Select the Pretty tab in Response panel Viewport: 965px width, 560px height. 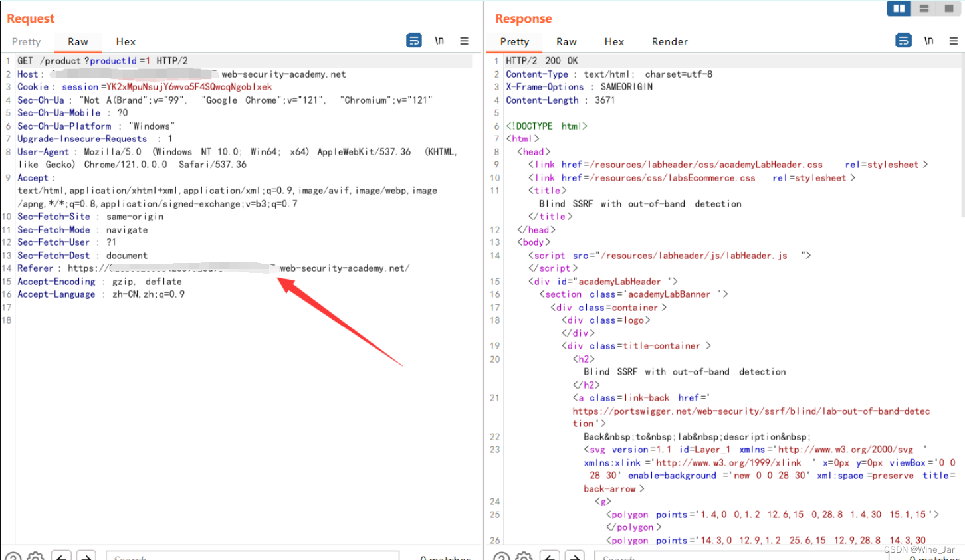[x=514, y=41]
